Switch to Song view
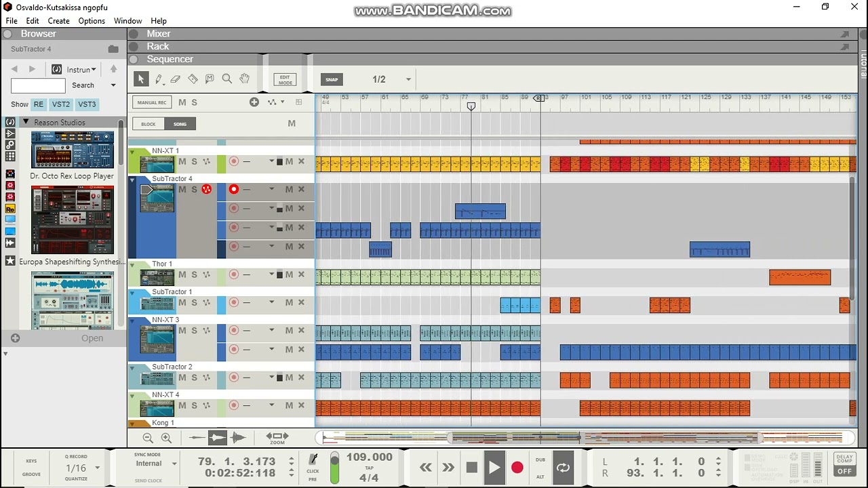 coord(180,124)
